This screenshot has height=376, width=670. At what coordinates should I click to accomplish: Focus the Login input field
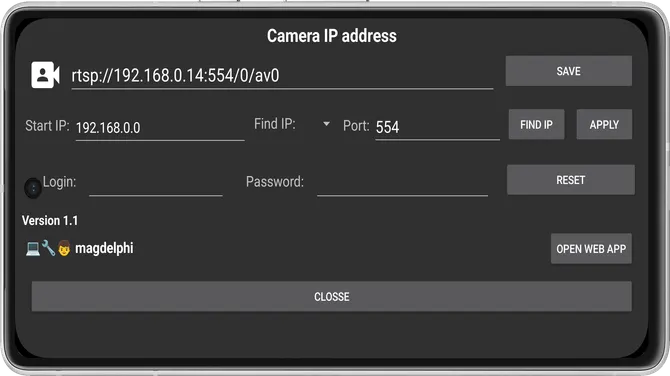156,184
